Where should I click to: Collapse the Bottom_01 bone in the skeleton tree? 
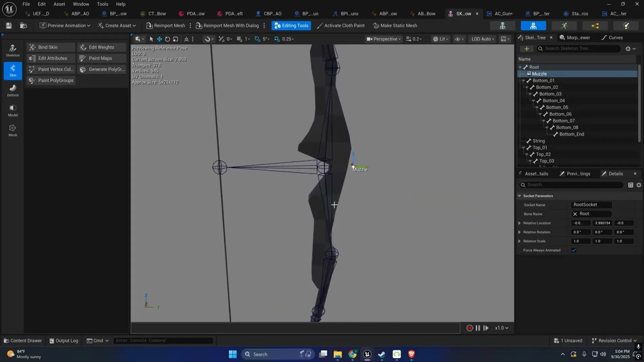[524, 80]
